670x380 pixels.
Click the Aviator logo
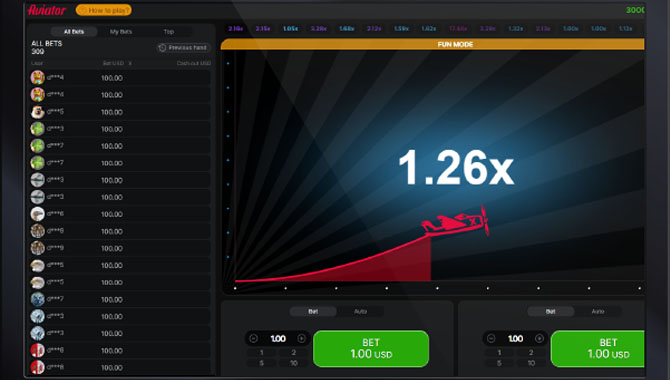click(x=47, y=10)
